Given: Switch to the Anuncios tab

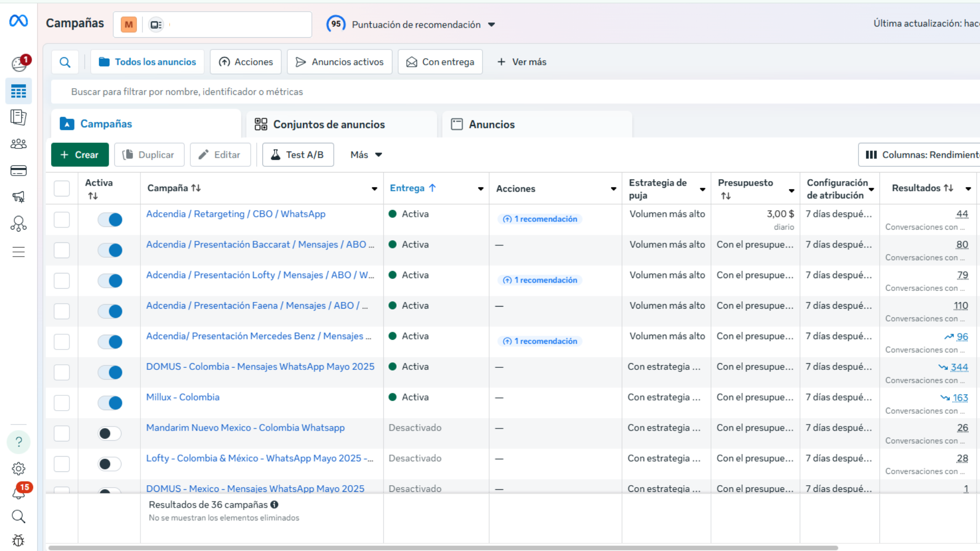Looking at the screenshot, I should point(537,124).
